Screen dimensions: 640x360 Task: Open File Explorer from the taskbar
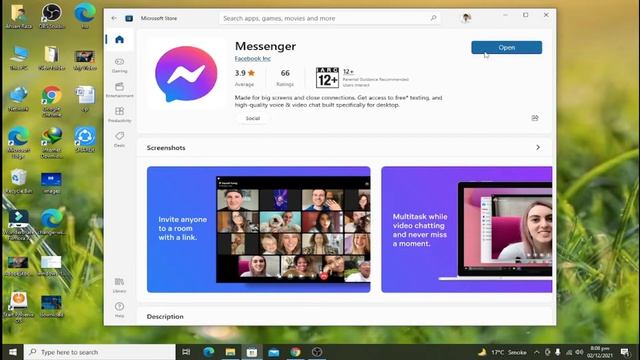pyautogui.click(x=230, y=352)
